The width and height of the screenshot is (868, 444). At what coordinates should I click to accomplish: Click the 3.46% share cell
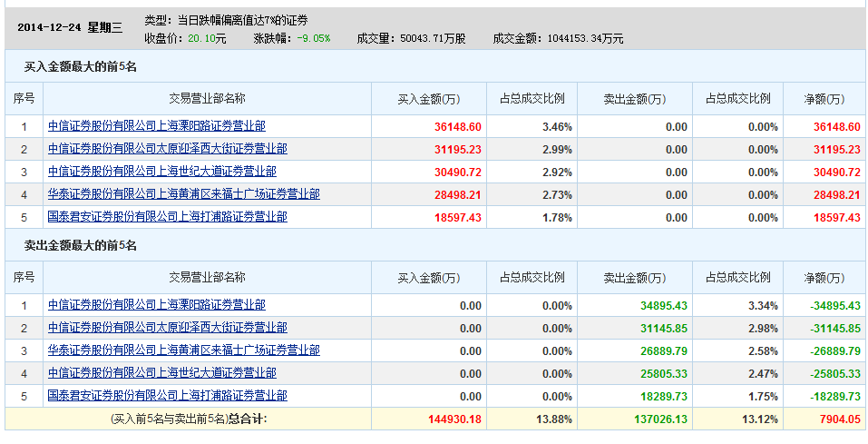tap(557, 127)
